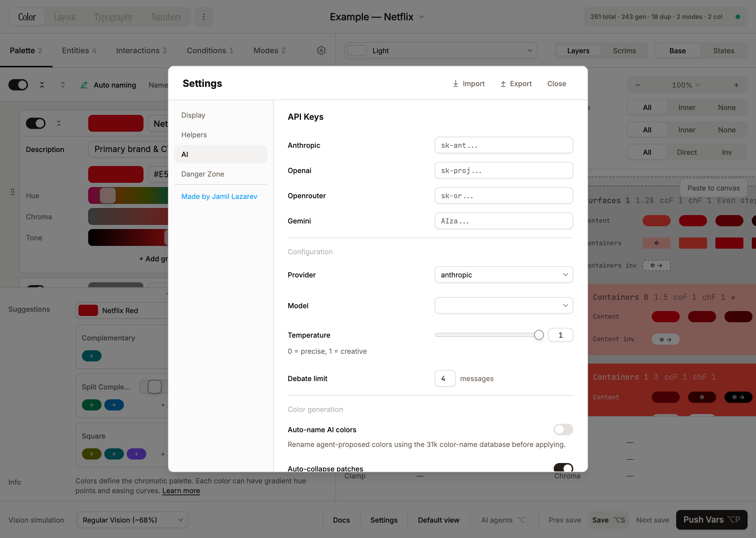Viewport: 756px width, 538px height.
Task: Open Made by Jamil Lazarev link
Action: point(219,196)
